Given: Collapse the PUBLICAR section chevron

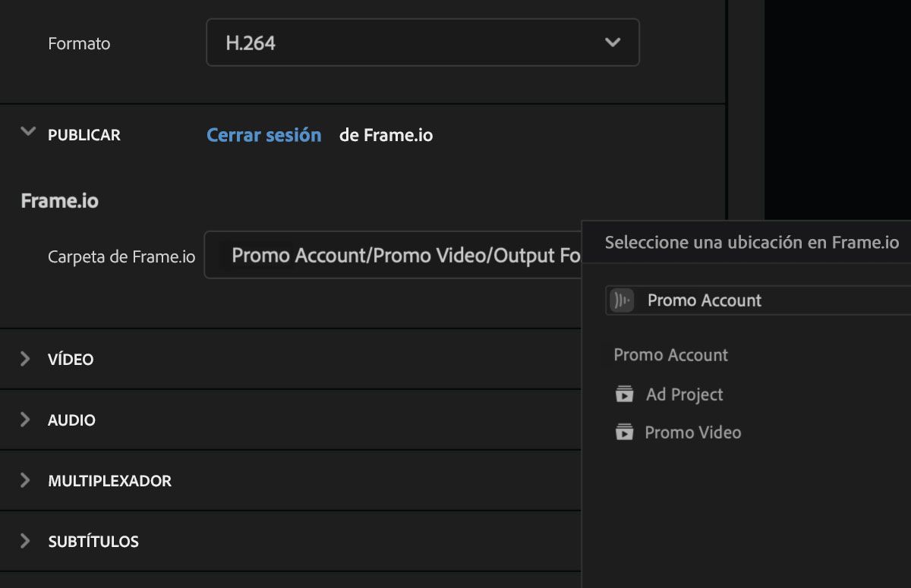Looking at the screenshot, I should click(28, 133).
